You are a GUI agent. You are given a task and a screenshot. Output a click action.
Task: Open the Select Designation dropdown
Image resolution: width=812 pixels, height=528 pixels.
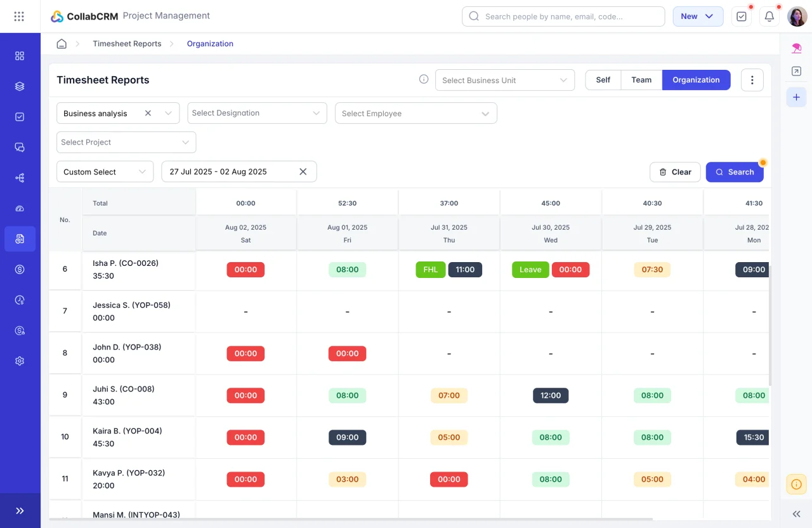257,113
